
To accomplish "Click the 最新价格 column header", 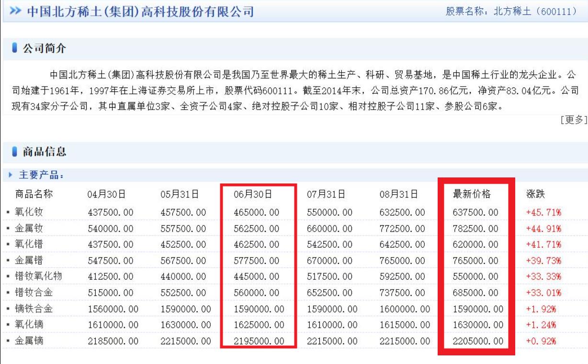I will [472, 194].
